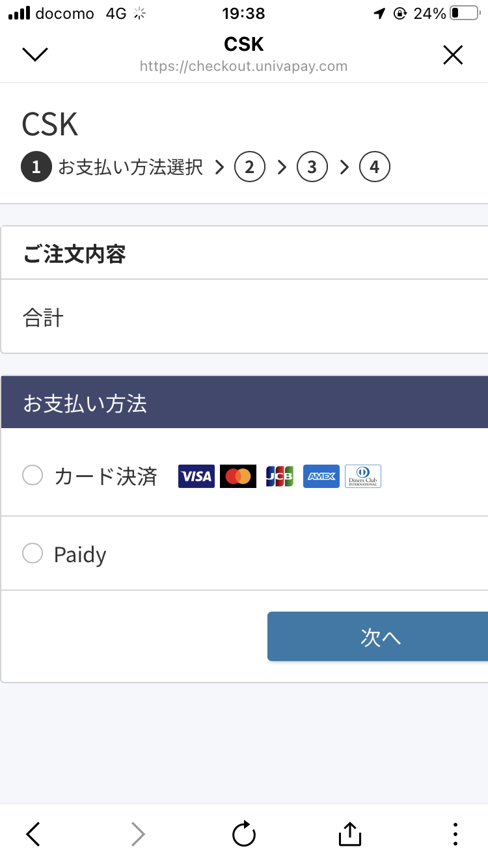
Task: Click the JCB card logo
Action: pos(280,476)
